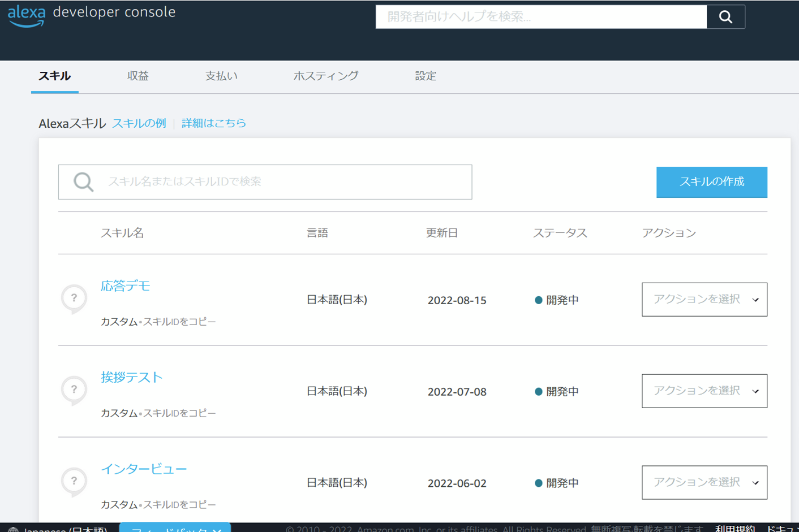Expand the action dropdown for 挨拶テスト
799x532 pixels.
705,391
